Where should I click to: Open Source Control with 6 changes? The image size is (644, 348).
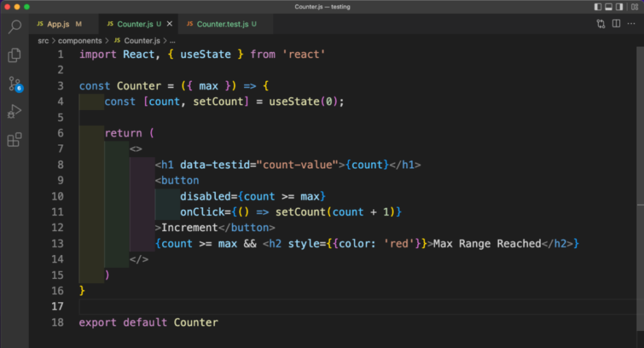pos(14,84)
